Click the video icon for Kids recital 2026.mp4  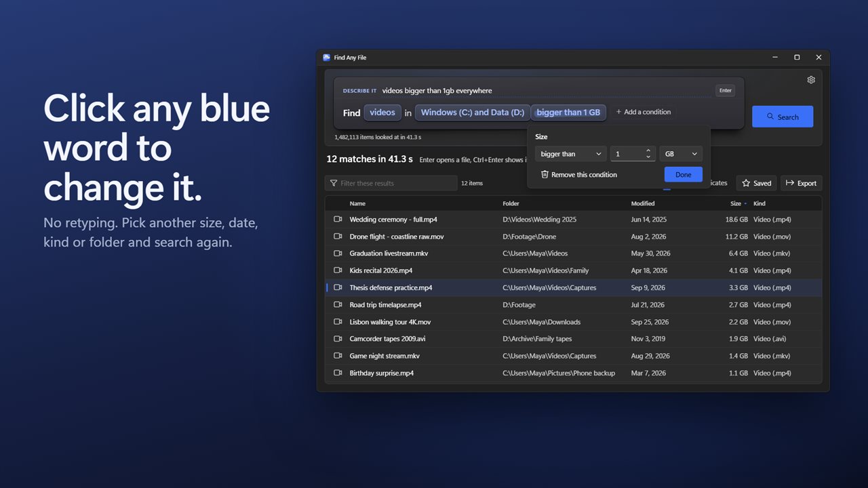coord(338,270)
